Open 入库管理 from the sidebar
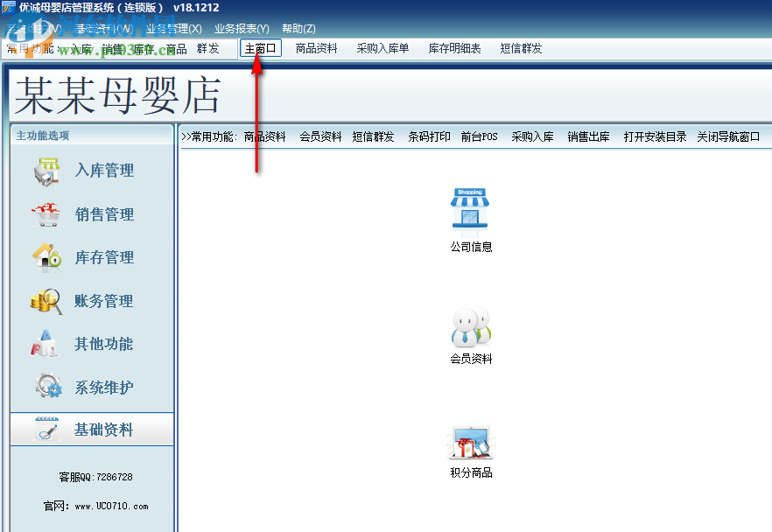This screenshot has height=532, width=772. click(103, 171)
